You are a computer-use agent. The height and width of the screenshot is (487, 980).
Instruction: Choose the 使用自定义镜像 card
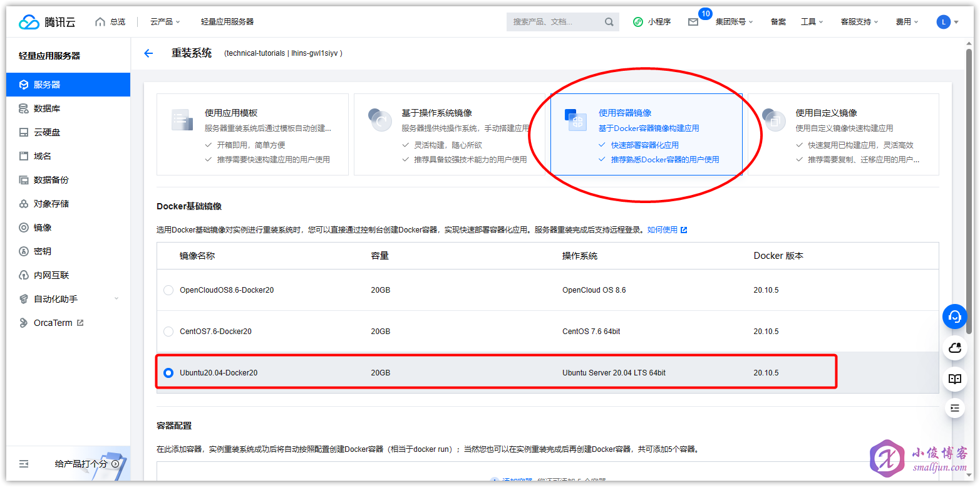point(843,135)
